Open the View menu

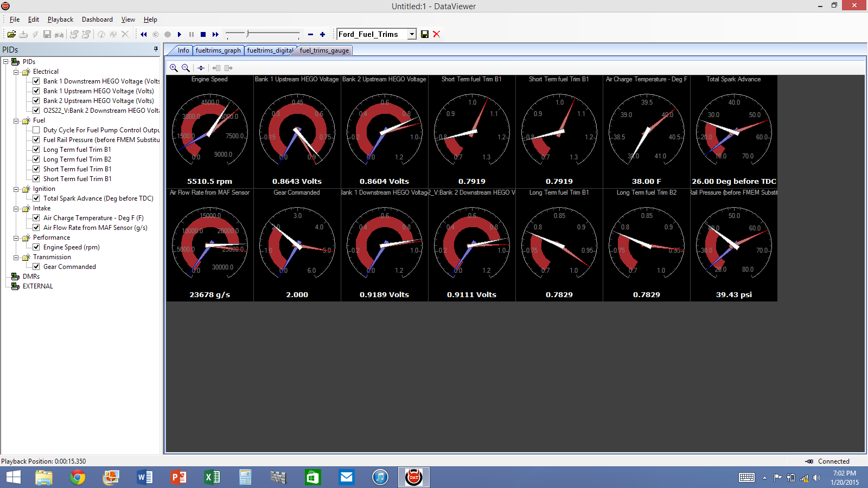(128, 20)
